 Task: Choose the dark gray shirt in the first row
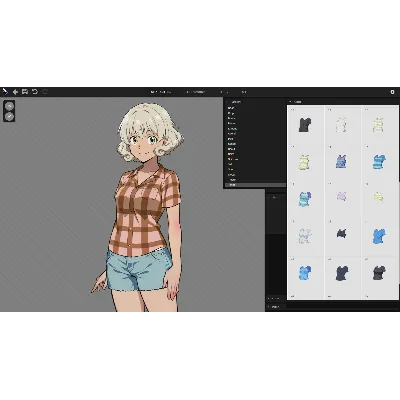click(x=305, y=125)
